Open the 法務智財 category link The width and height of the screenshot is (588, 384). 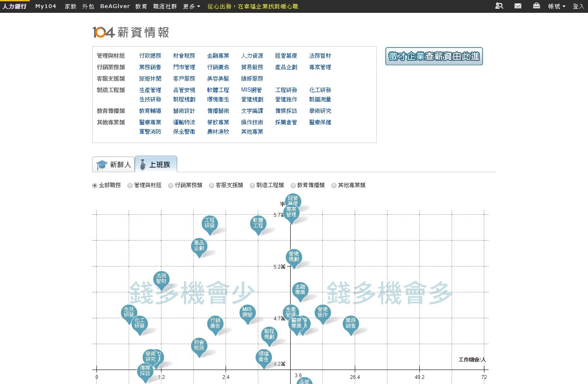point(320,56)
